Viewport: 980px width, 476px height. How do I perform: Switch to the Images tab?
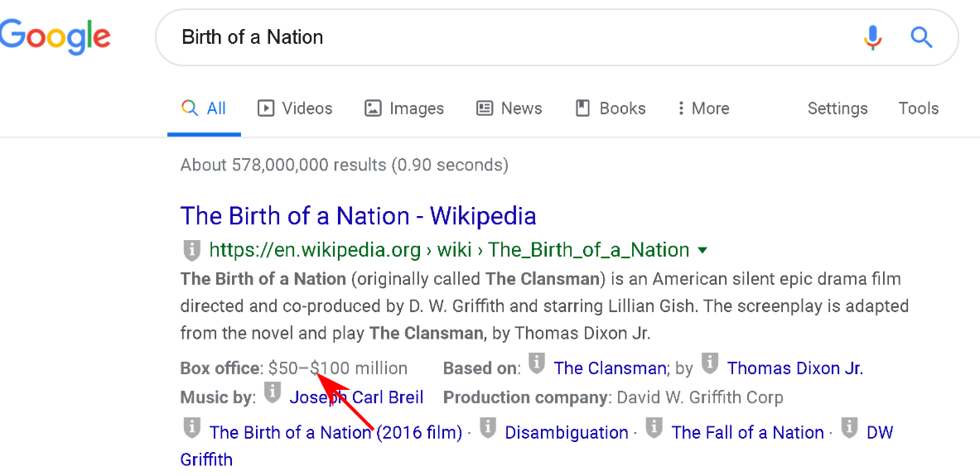pyautogui.click(x=404, y=108)
